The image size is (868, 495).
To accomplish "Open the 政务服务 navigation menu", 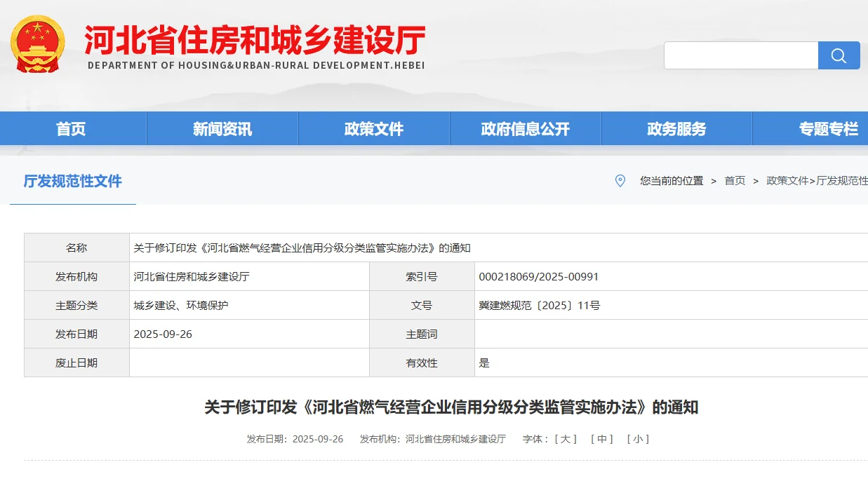I will point(677,129).
